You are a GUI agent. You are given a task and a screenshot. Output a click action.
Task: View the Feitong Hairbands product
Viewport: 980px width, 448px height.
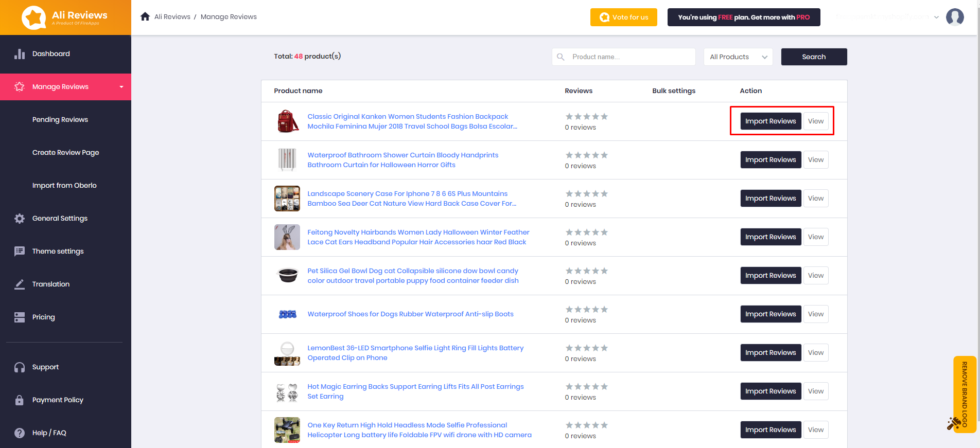tap(815, 237)
